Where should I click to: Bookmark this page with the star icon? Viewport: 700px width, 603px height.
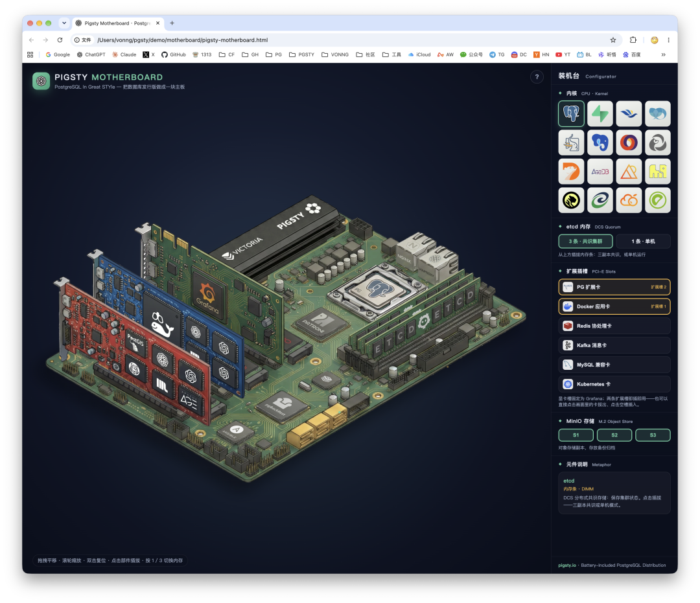613,40
